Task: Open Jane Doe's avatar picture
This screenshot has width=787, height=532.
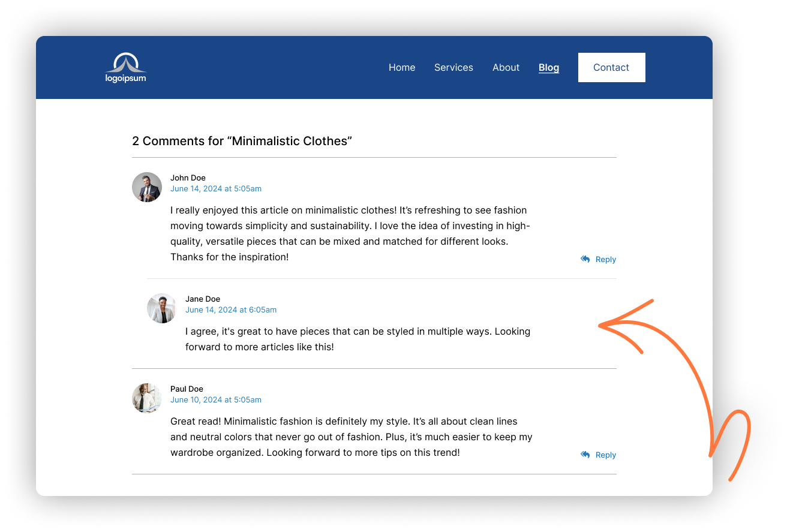Action: point(162,308)
